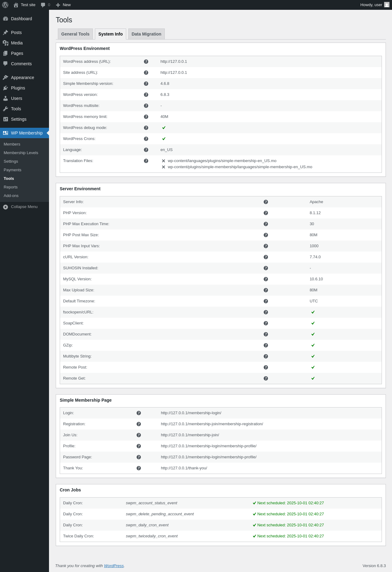Click help icon for Translation Files row

146,161
